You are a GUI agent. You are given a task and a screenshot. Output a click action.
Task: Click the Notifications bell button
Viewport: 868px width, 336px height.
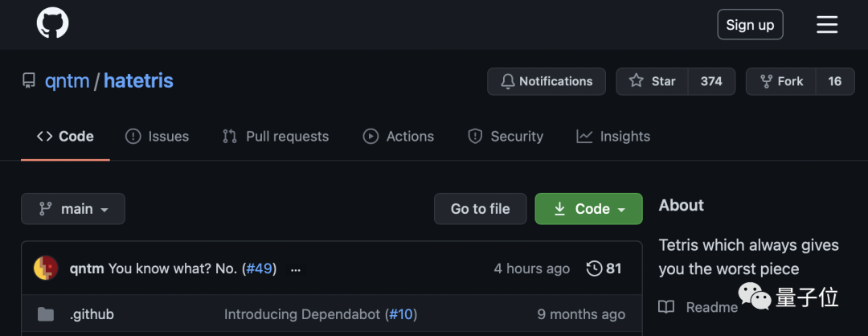coord(546,81)
